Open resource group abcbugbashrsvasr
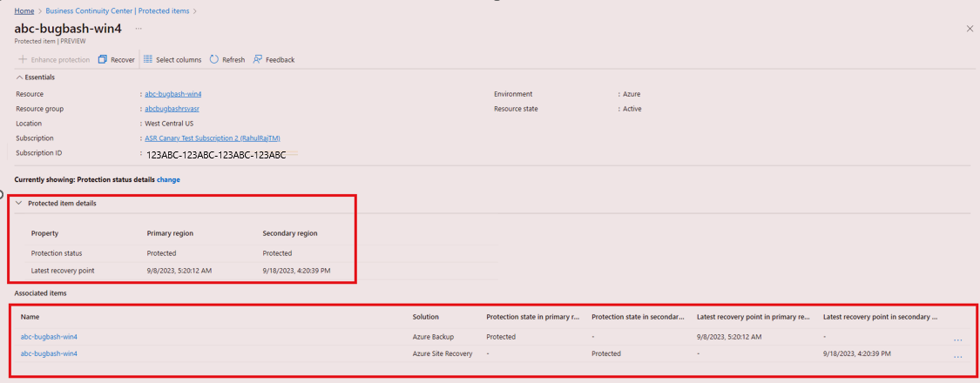980x383 pixels. (172, 109)
